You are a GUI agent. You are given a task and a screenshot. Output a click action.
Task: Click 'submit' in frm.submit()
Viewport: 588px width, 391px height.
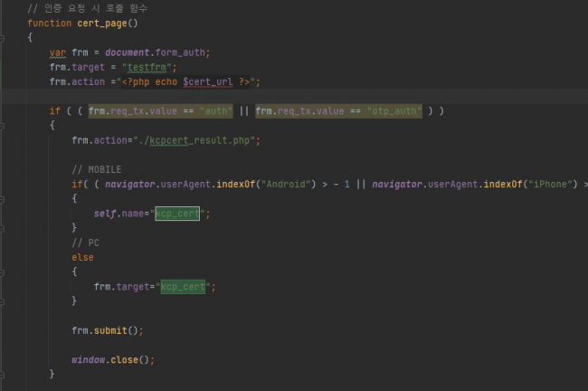[110, 330]
